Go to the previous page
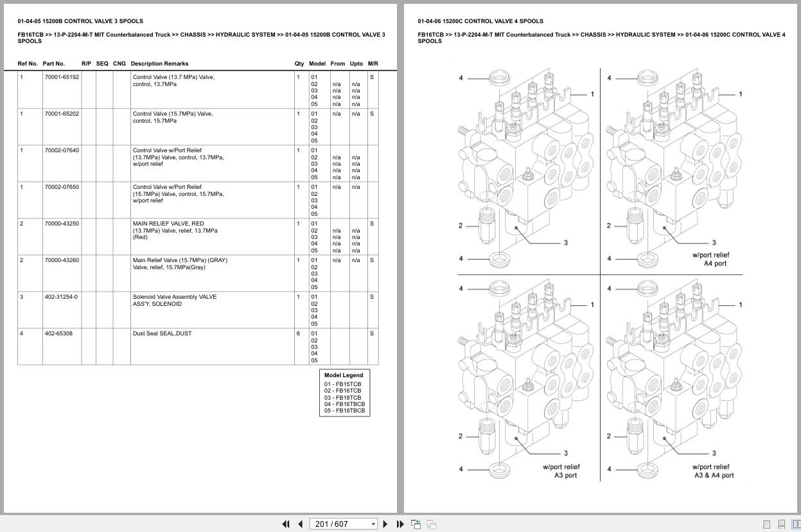 300,524
